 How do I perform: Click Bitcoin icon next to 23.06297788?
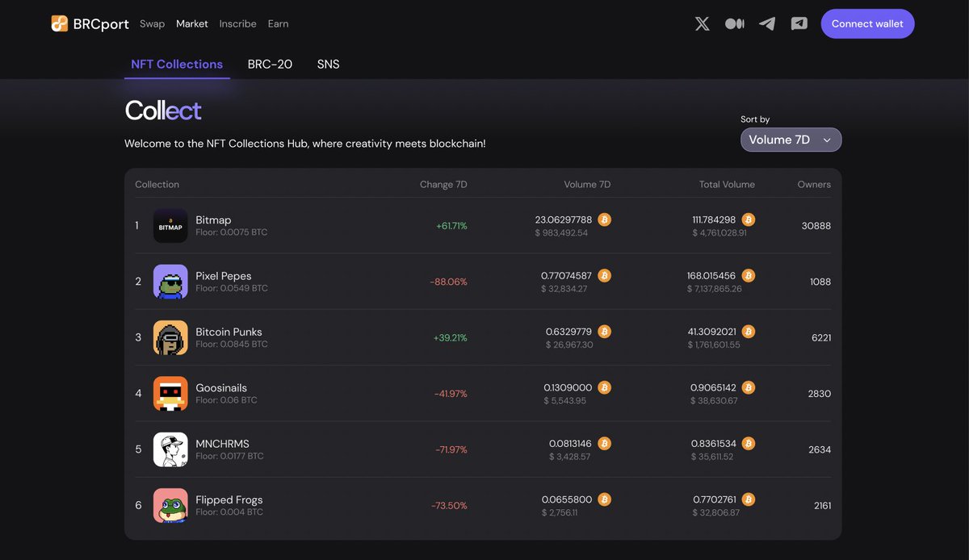[605, 219]
